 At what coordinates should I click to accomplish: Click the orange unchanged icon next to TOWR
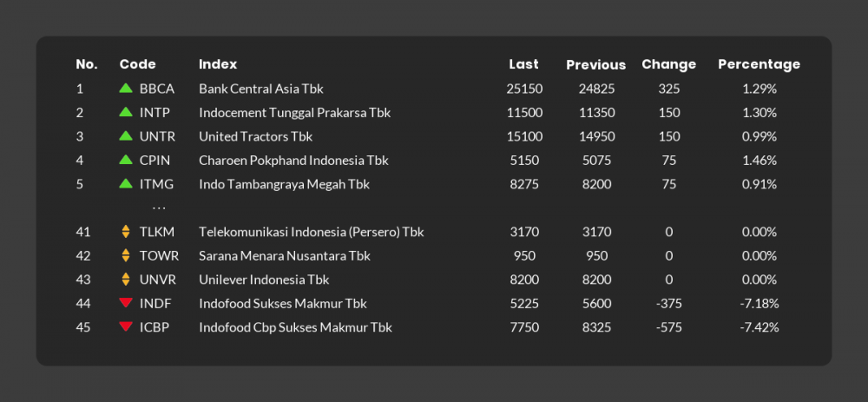(126, 255)
